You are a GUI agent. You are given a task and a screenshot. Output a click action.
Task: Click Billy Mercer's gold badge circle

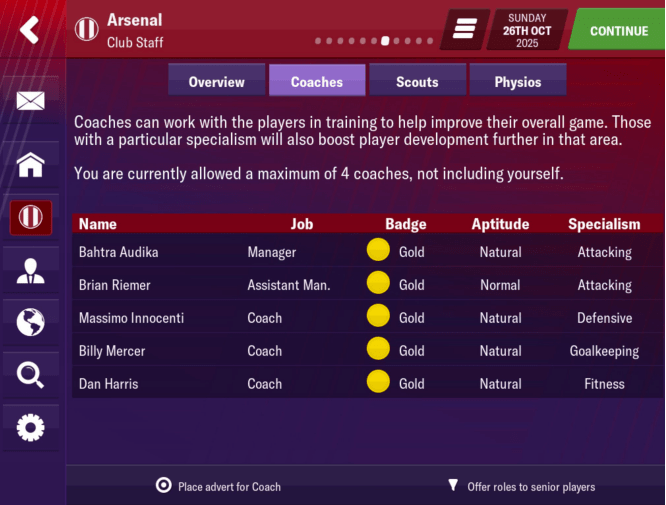(x=378, y=351)
